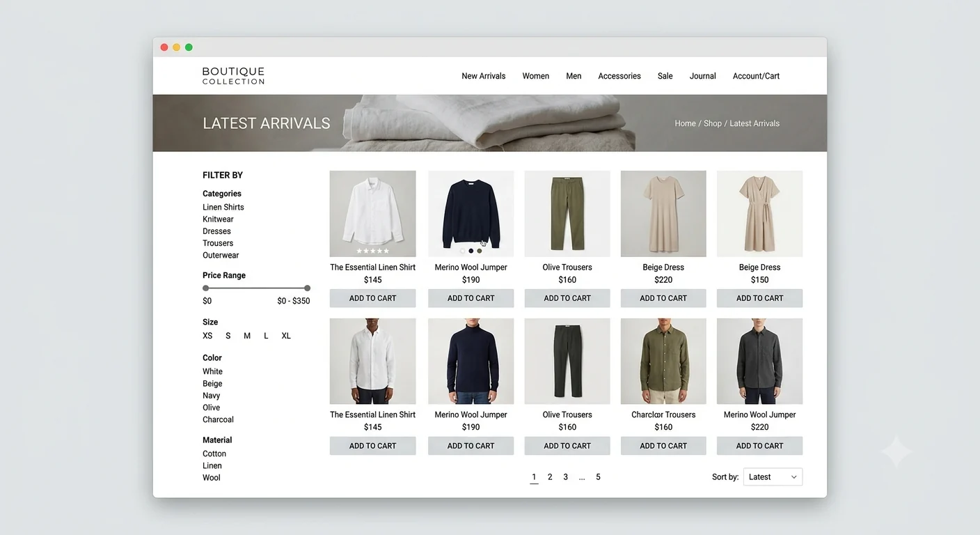Choose size XL filter

286,336
